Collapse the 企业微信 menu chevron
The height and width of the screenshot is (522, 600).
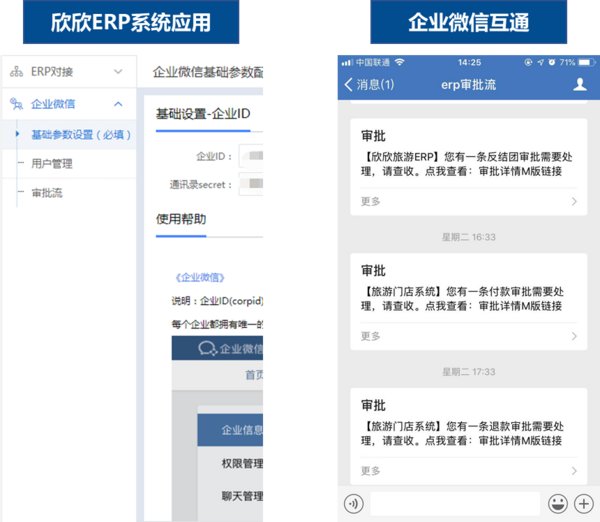point(118,104)
